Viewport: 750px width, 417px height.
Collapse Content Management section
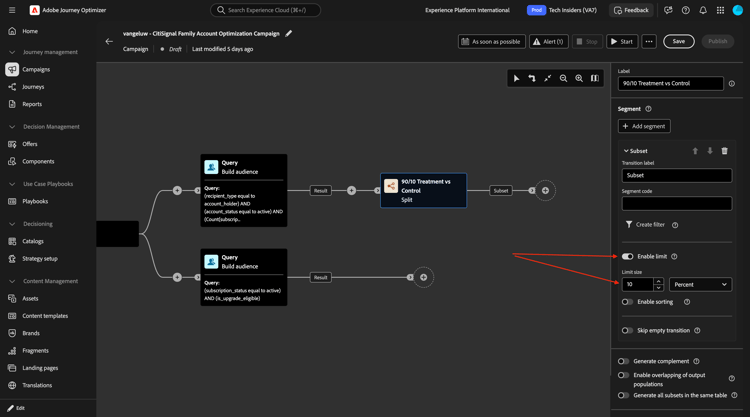12,281
